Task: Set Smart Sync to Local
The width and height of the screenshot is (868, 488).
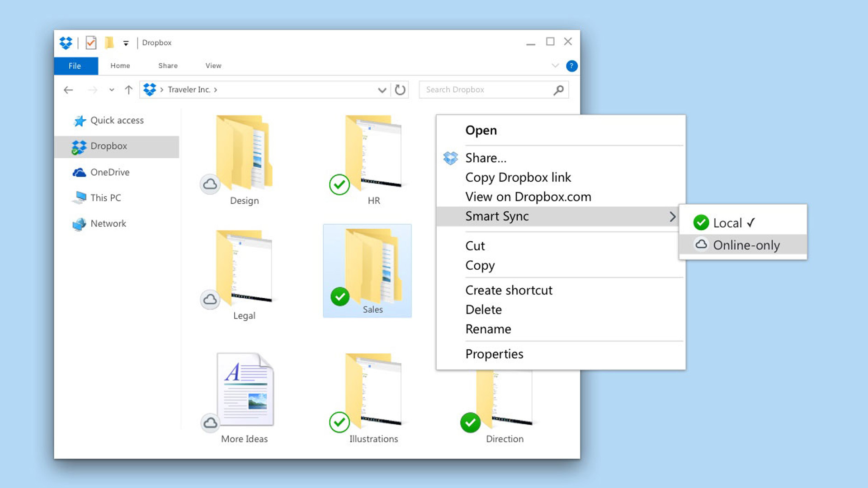Action: tap(743, 223)
